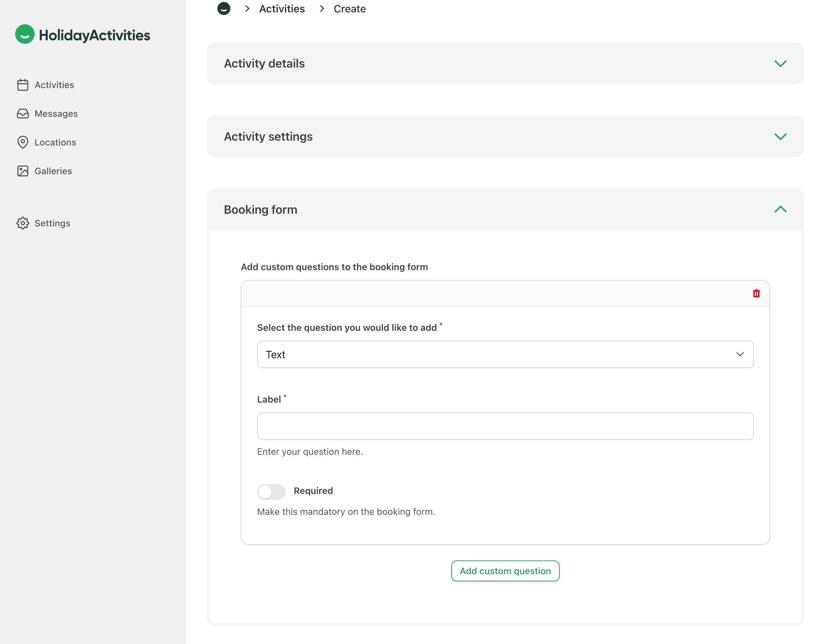Viewport: 823px width, 644px height.
Task: Click the Galleries image icon
Action: 23,171
